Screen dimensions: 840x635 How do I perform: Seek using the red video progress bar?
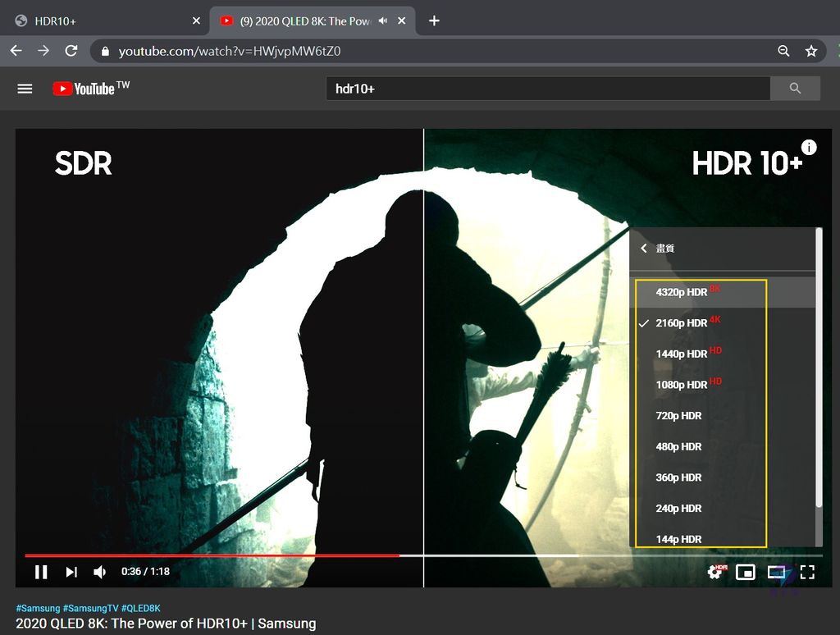[x=212, y=555]
